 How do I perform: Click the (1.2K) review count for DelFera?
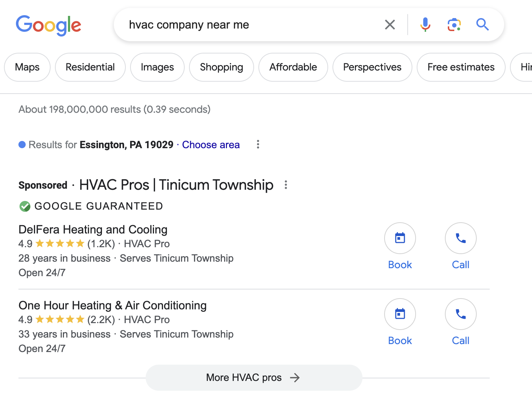[101, 244]
